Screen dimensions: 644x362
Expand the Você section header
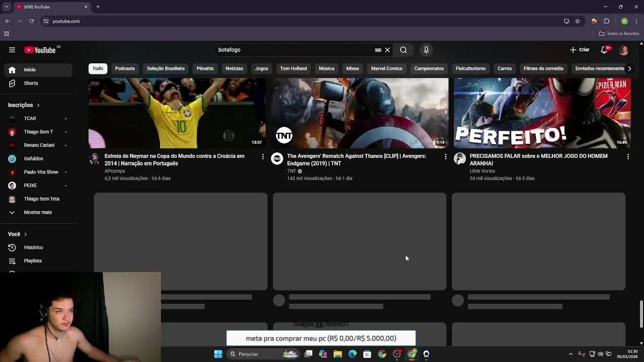point(18,234)
